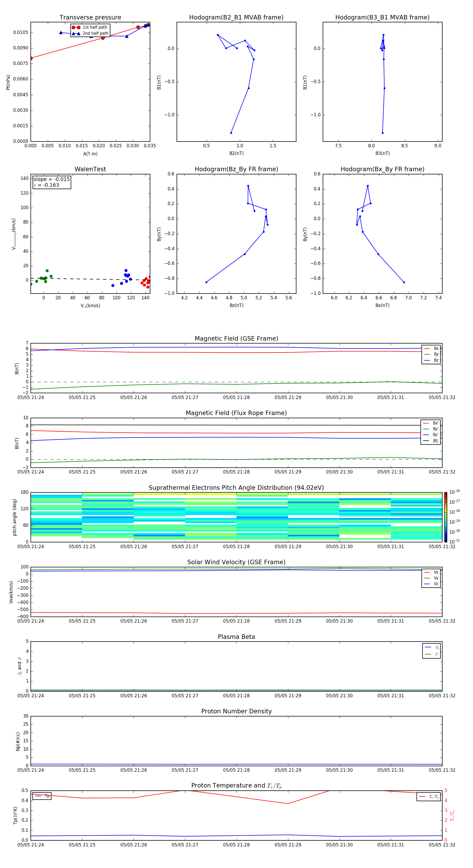Screen dimensions: 473x868
Task: Click the 'Np(#/cc)' axis label
Action: (x=18, y=741)
